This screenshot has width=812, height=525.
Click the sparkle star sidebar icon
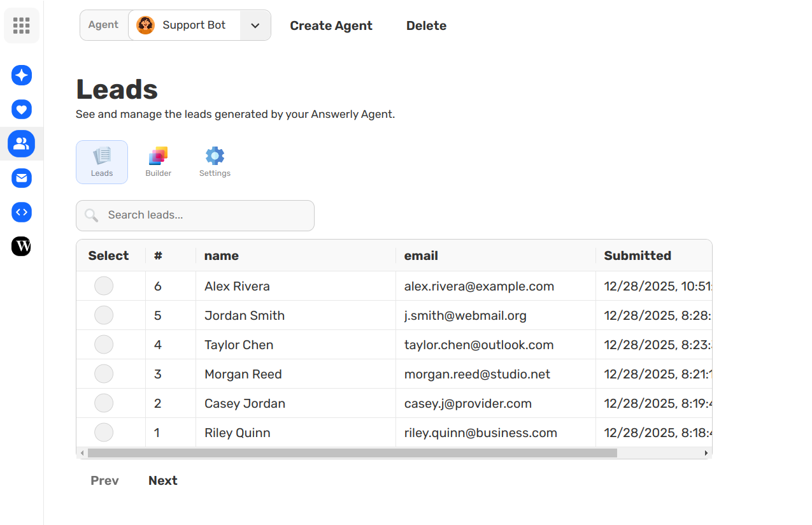[x=22, y=76]
